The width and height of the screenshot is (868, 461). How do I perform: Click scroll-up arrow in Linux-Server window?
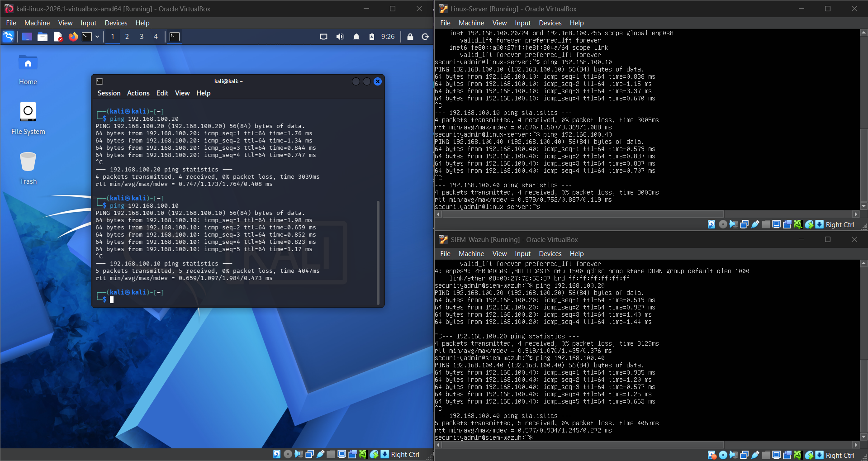(864, 33)
